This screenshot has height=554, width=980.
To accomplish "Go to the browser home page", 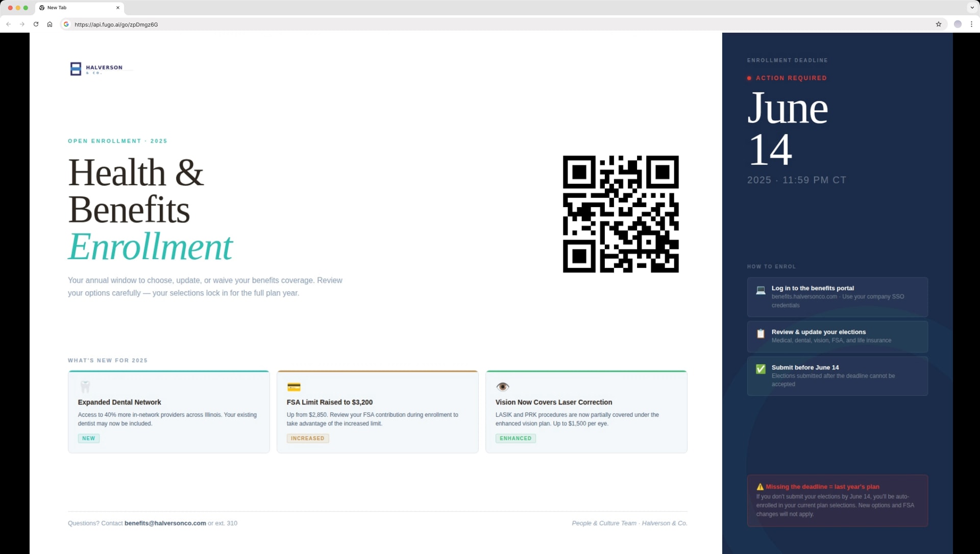I will 50,24.
